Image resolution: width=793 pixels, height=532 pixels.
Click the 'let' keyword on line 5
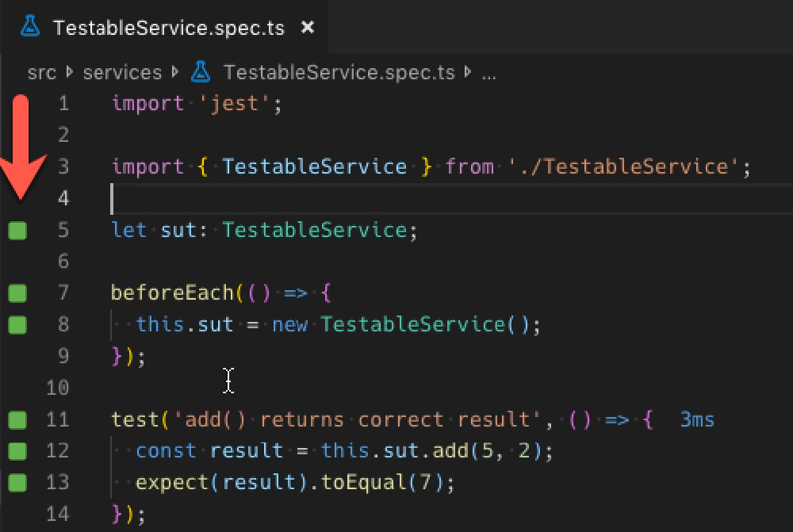click(x=129, y=230)
